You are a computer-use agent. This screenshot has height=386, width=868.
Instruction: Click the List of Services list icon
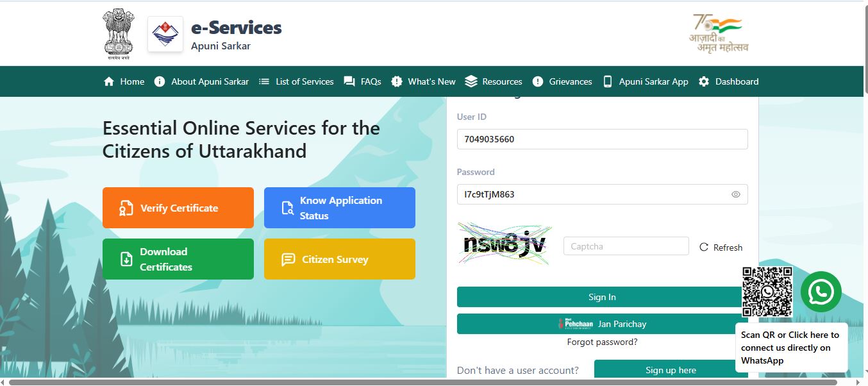click(264, 81)
